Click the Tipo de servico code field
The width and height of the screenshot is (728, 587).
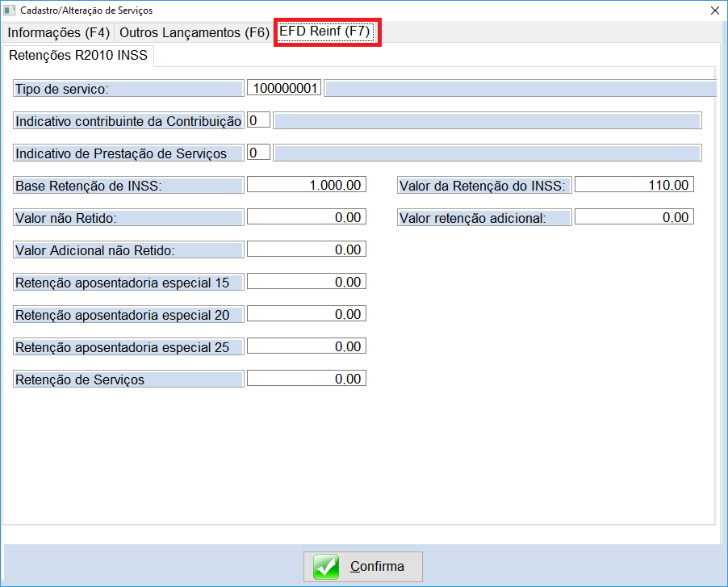click(284, 88)
